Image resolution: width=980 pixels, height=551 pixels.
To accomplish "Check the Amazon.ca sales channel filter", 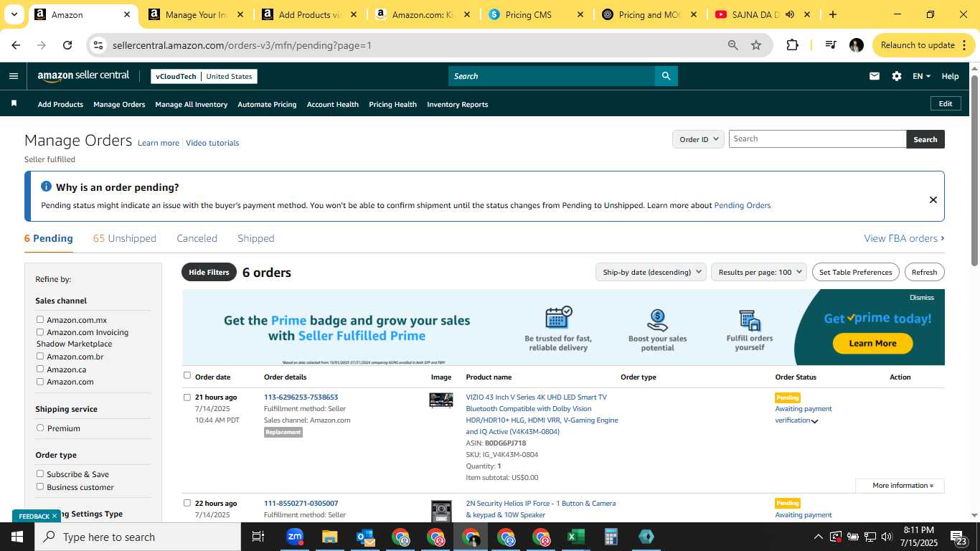I will [x=40, y=369].
